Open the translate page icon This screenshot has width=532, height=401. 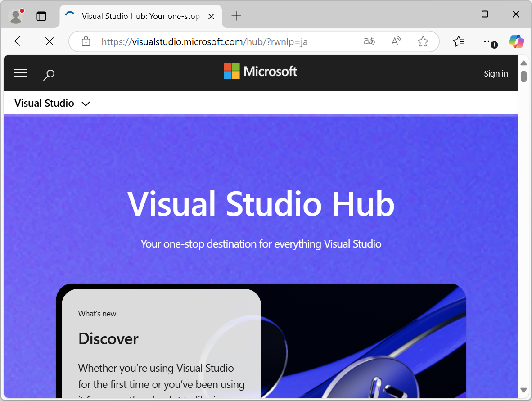tap(369, 41)
